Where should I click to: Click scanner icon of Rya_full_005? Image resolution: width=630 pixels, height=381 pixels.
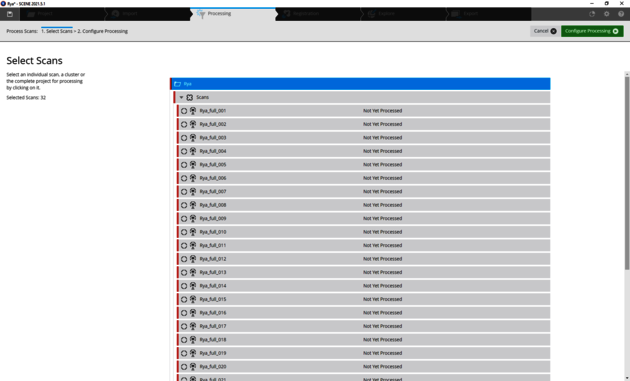click(x=193, y=164)
